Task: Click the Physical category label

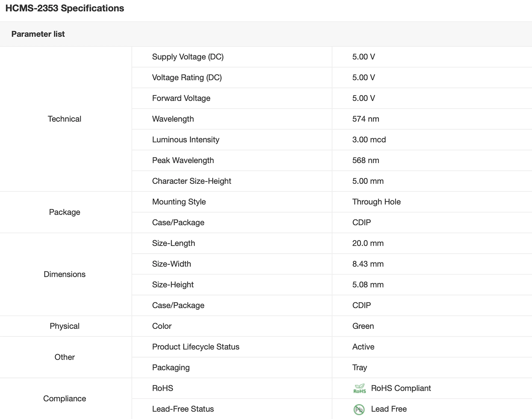Action: click(64, 326)
